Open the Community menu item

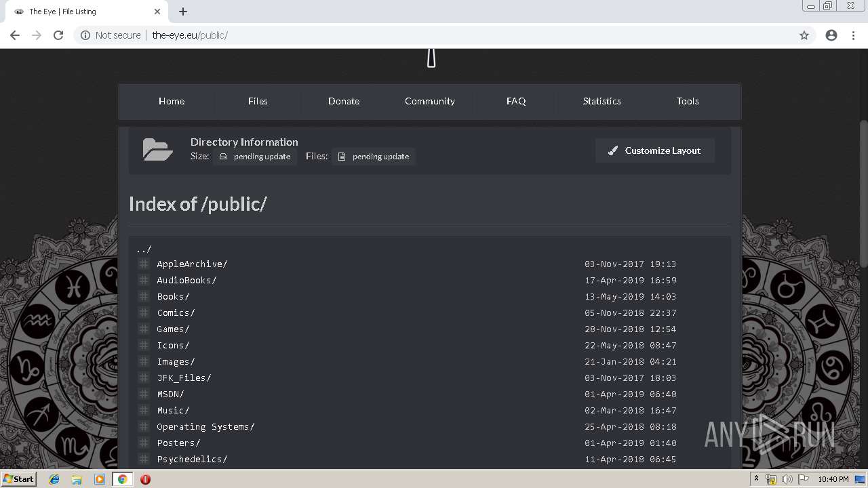click(x=430, y=101)
